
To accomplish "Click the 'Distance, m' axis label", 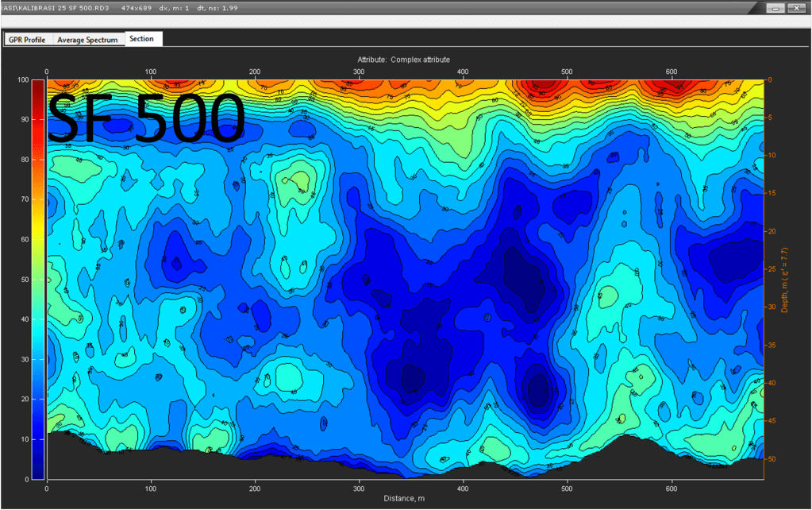I will point(405,499).
